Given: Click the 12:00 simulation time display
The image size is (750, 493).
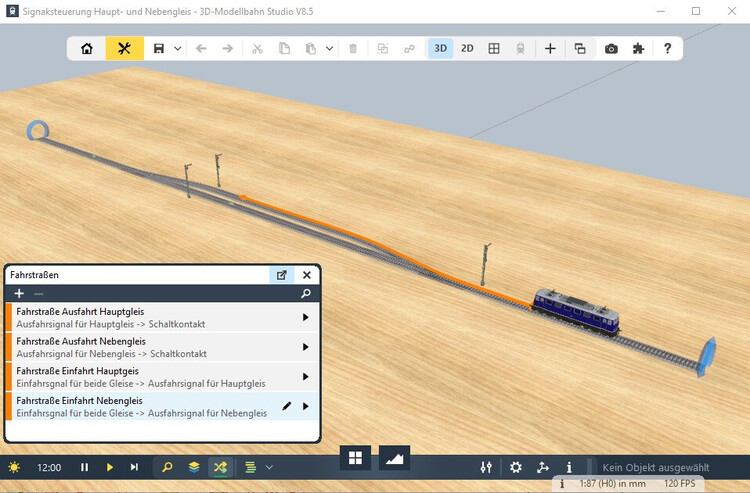Looking at the screenshot, I should pos(49,467).
